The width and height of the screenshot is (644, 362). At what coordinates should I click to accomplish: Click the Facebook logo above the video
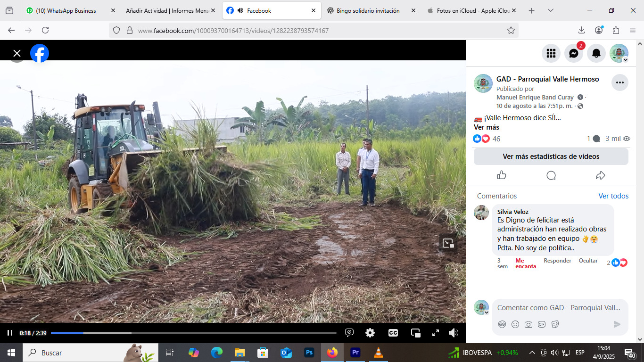40,53
